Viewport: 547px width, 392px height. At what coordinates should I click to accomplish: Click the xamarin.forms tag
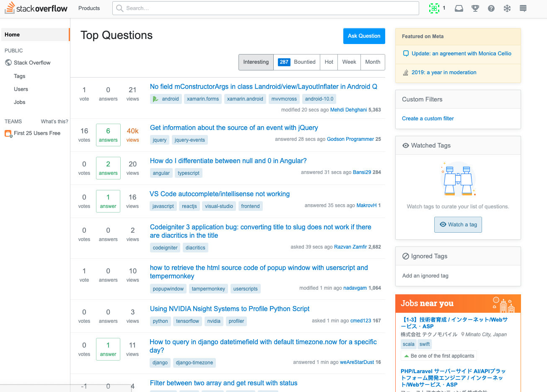pos(203,99)
